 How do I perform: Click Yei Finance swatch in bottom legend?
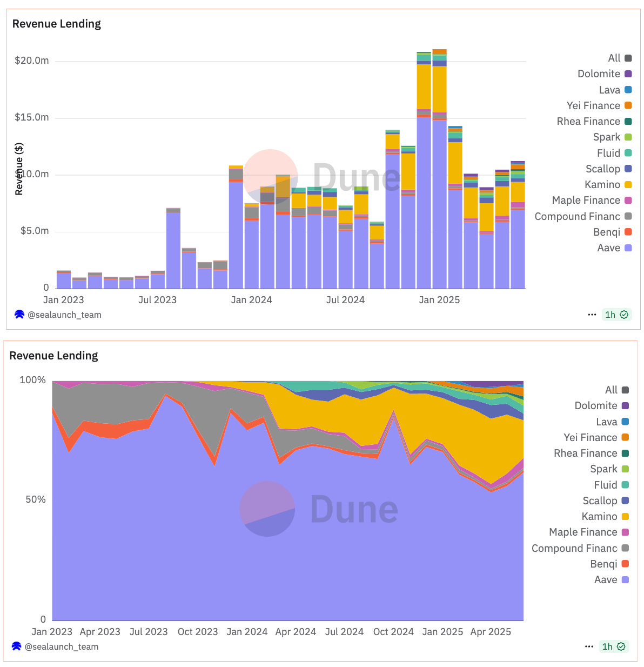tap(625, 437)
